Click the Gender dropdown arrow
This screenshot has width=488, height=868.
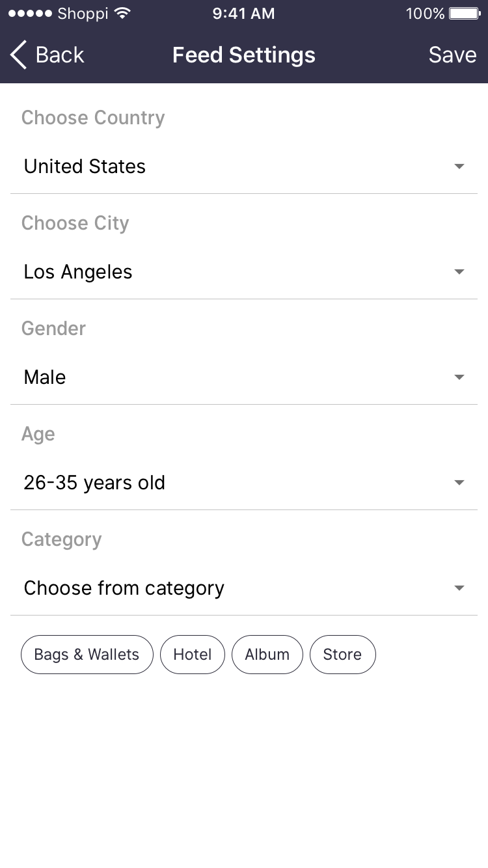click(x=459, y=377)
